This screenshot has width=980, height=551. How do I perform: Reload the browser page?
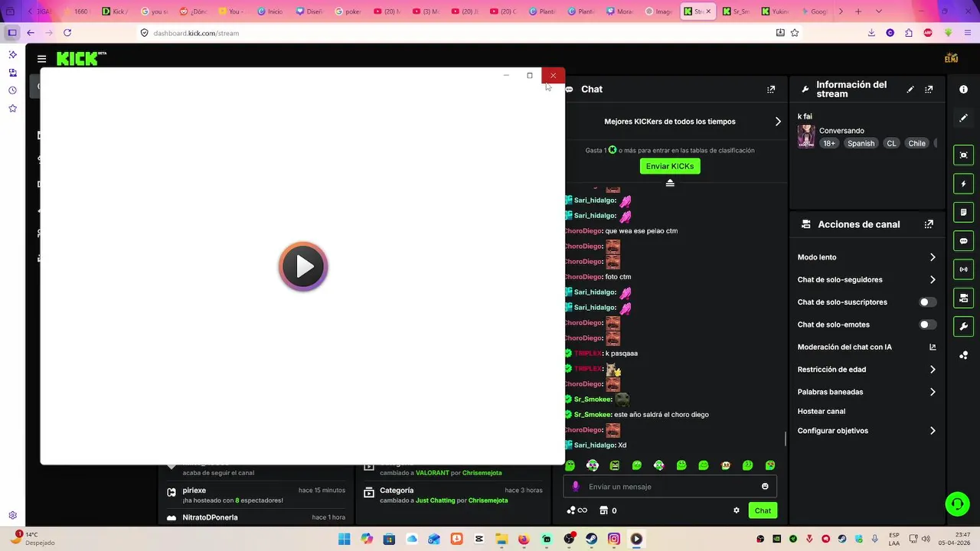pyautogui.click(x=67, y=33)
